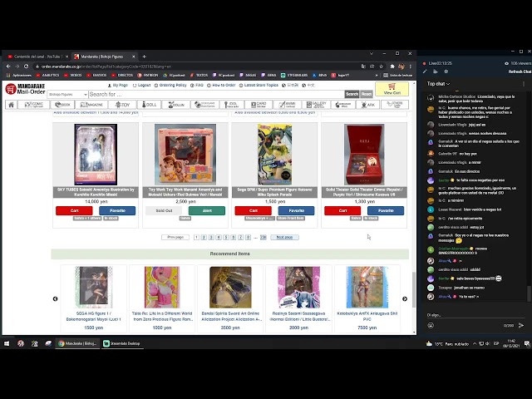Open Taito Re:Life recommended item thumbnail
The image size is (532, 399).
[162, 288]
